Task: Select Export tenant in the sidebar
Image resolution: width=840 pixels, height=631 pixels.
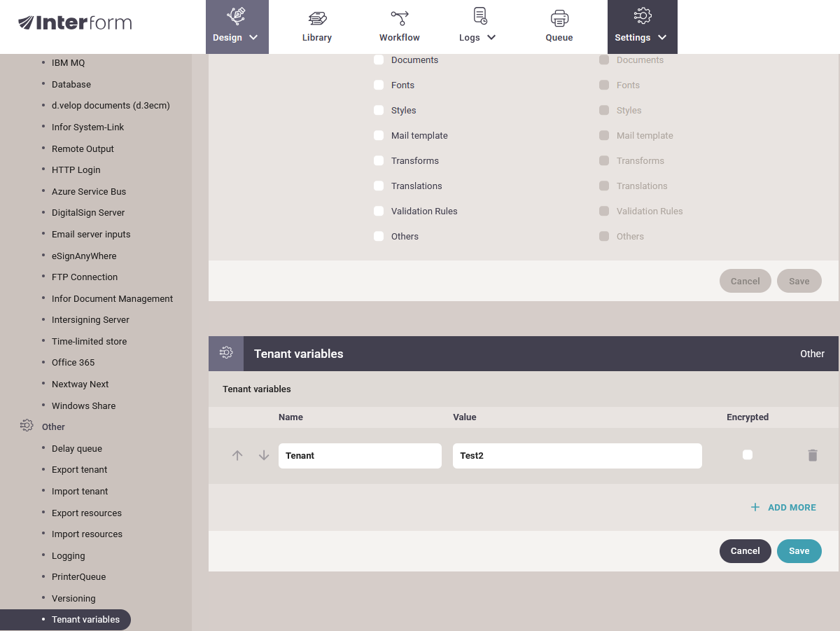Action: pos(79,469)
